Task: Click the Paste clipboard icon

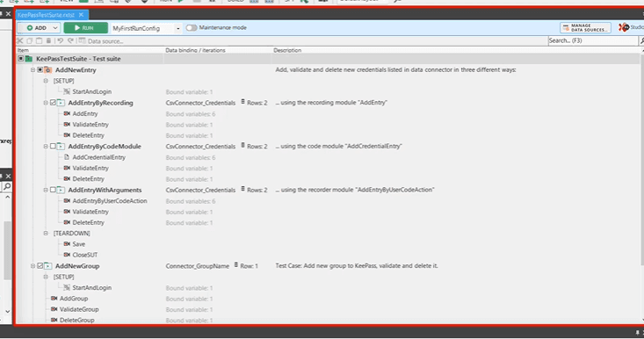Action: [x=39, y=40]
